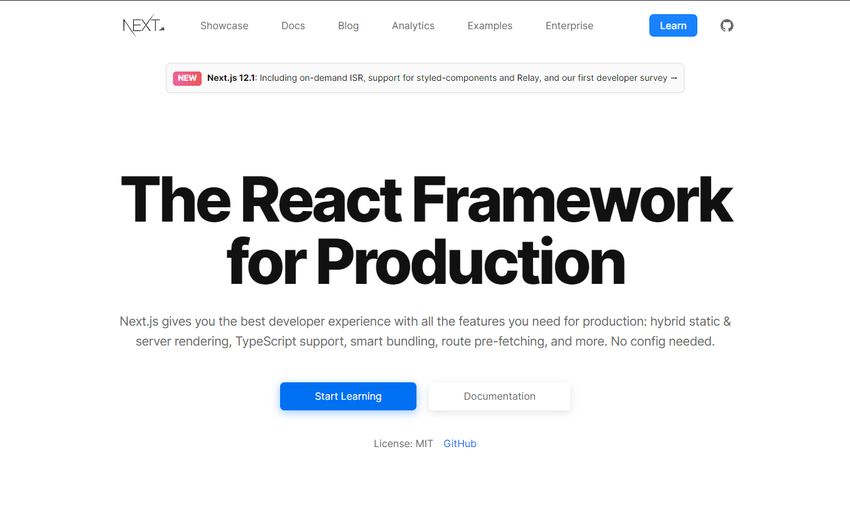The width and height of the screenshot is (850, 507).
Task: Open the Showcase nav item
Action: click(224, 25)
